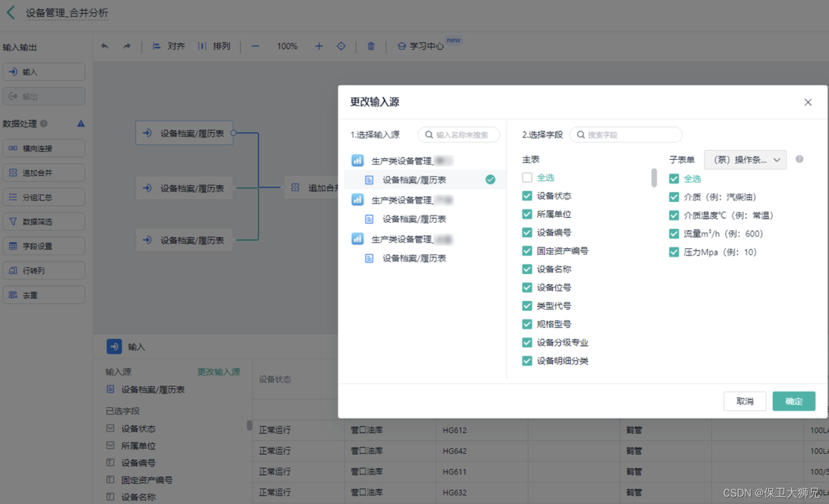This screenshot has height=504, width=829.
Task: Click the redo arrow in toolbar
Action: coord(127,46)
